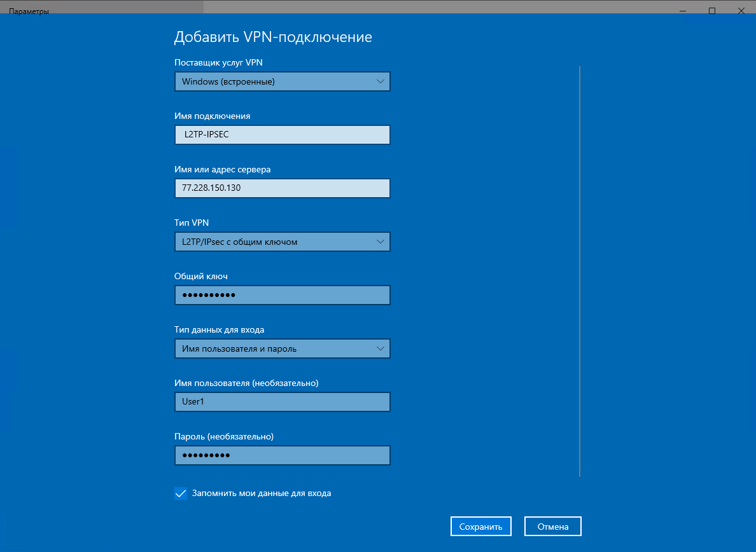Click the Параметры window title text

click(29, 11)
